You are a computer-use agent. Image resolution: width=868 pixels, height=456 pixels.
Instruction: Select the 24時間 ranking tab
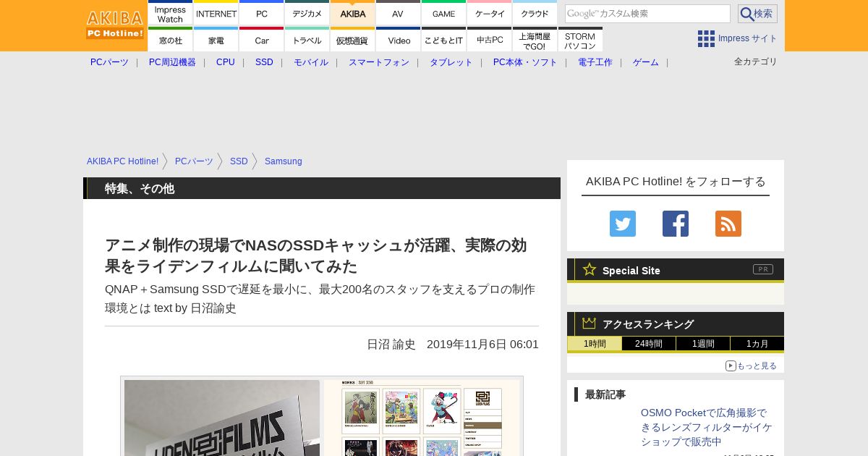tap(649, 344)
